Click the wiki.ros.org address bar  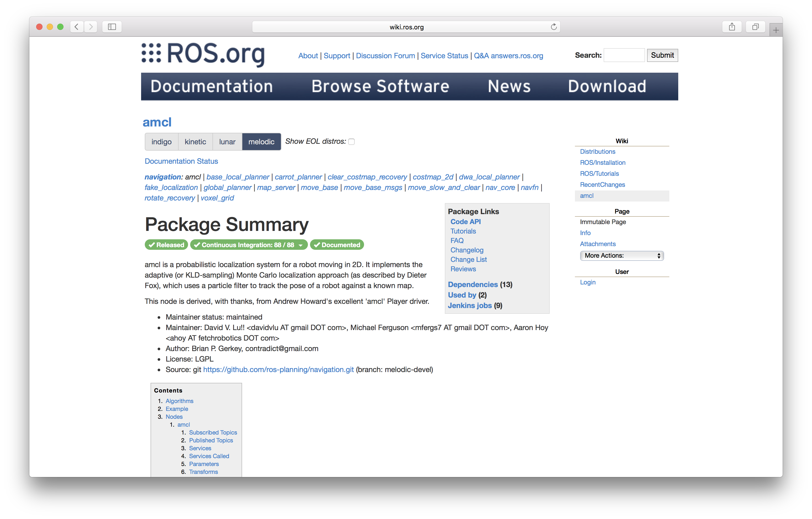[x=406, y=27]
